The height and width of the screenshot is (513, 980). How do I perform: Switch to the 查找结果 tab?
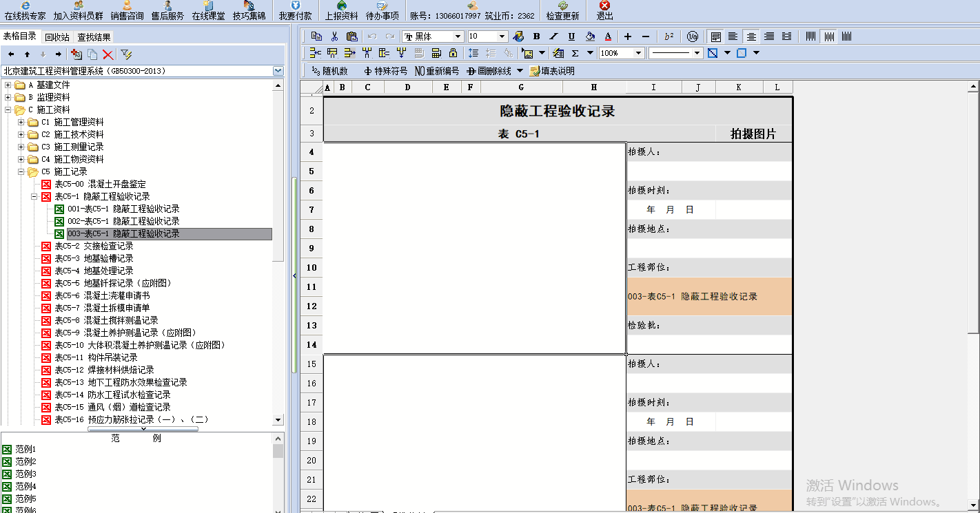(94, 37)
